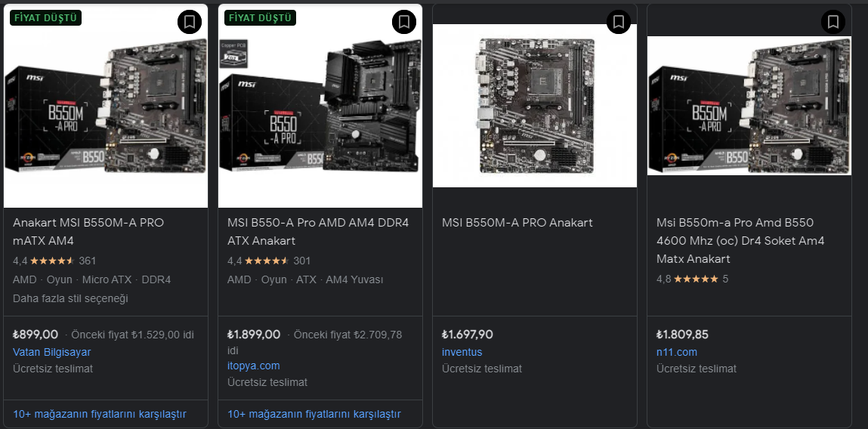Open the B550M-A PRO mATX product image
This screenshot has width=868, height=429.
106,106
